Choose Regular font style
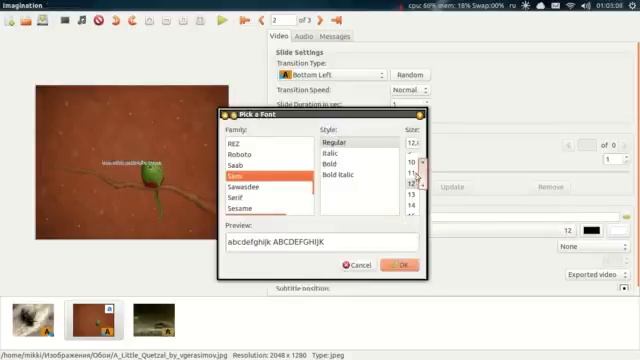 click(360, 142)
